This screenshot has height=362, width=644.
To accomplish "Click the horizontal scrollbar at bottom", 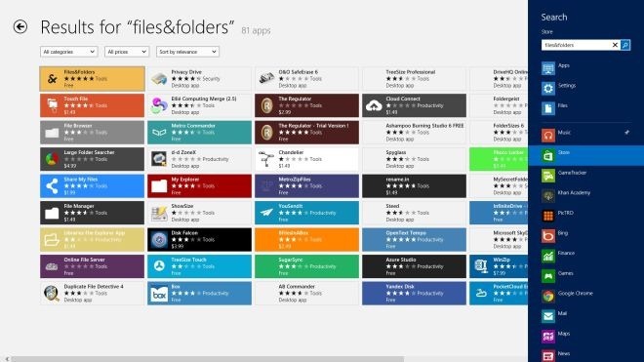I will coord(208,359).
